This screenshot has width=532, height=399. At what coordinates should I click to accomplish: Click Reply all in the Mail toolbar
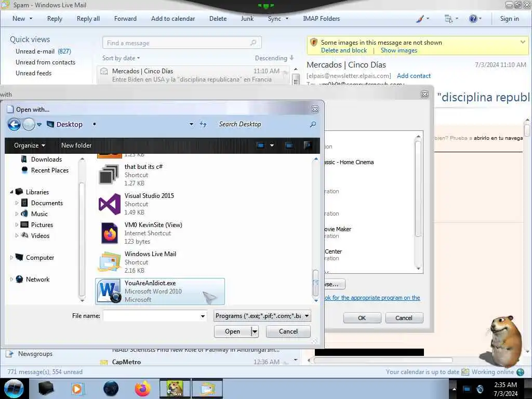click(x=88, y=19)
